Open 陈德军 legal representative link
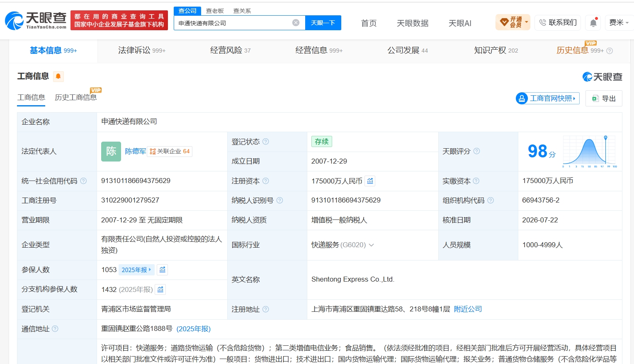This screenshot has height=364, width=634. 136,152
